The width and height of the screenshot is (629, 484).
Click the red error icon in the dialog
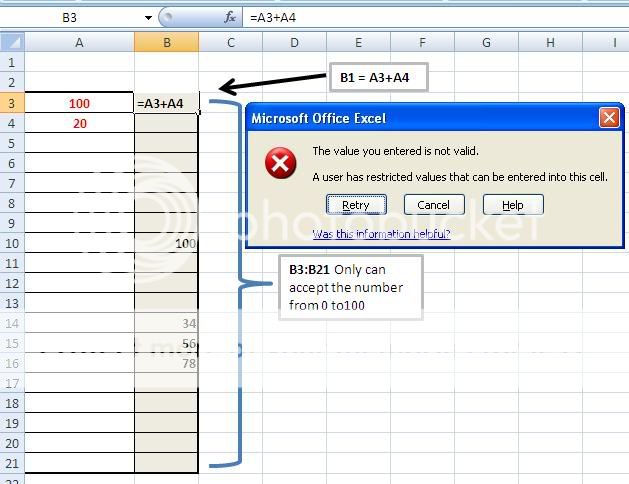[x=280, y=163]
